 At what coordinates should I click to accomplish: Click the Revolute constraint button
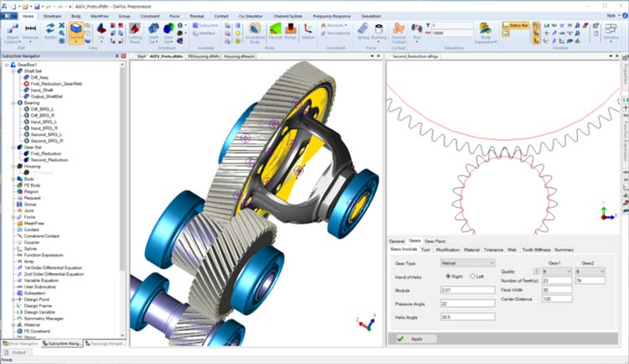point(334,25)
